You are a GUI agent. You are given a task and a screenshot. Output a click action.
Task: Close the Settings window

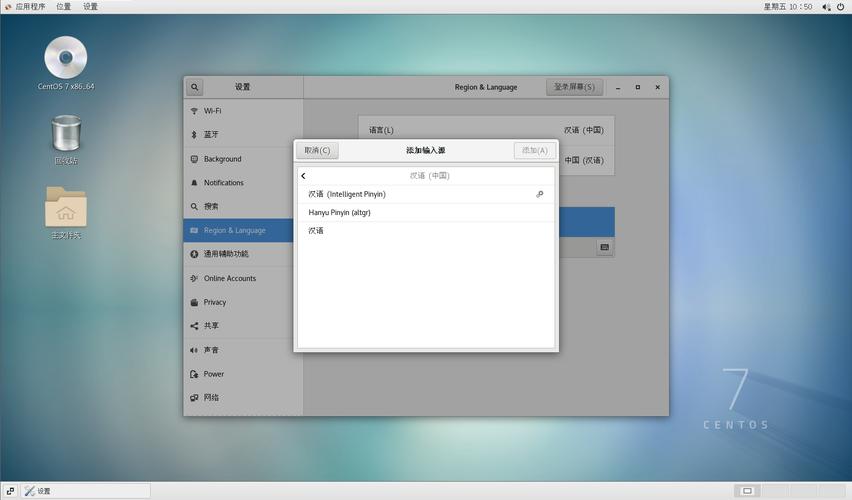coord(657,87)
